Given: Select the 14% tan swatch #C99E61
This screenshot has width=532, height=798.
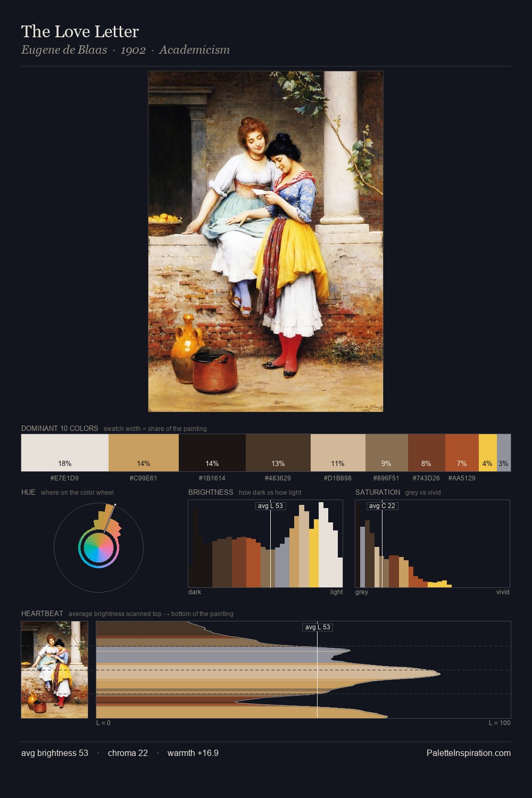Looking at the screenshot, I should pos(144,453).
